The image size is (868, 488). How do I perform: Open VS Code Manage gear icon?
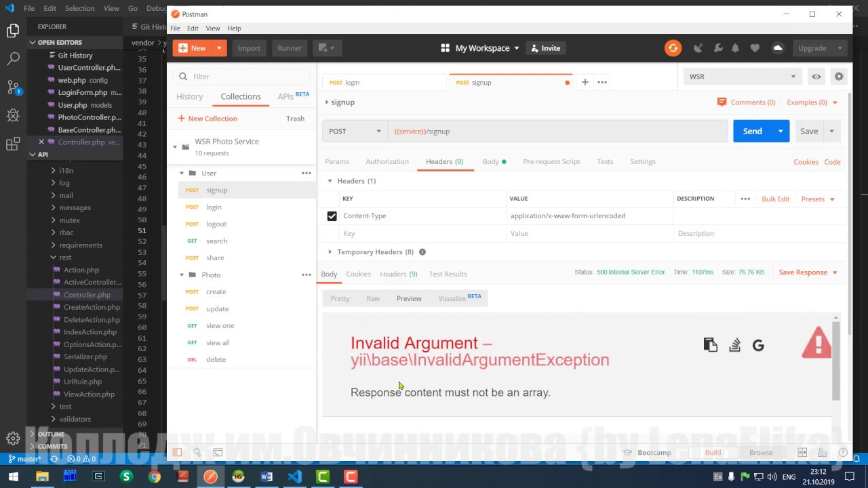(x=13, y=439)
